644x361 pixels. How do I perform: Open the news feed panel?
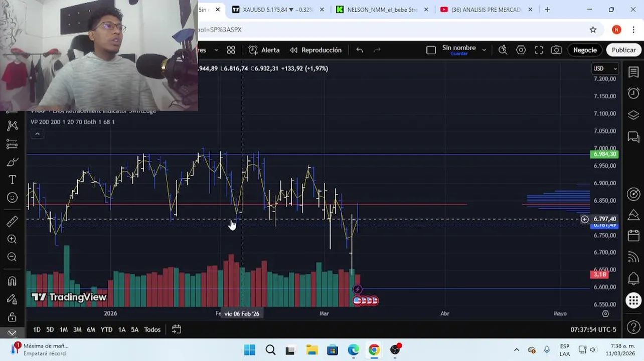(x=633, y=257)
